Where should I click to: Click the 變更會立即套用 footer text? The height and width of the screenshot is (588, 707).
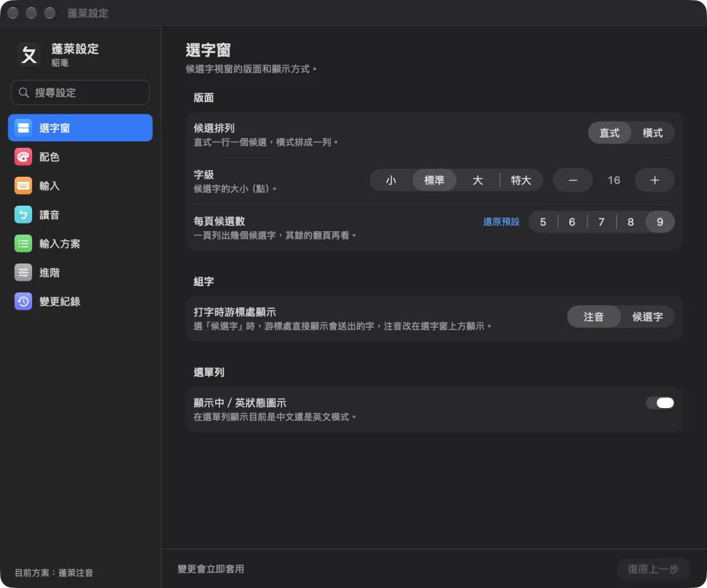211,569
